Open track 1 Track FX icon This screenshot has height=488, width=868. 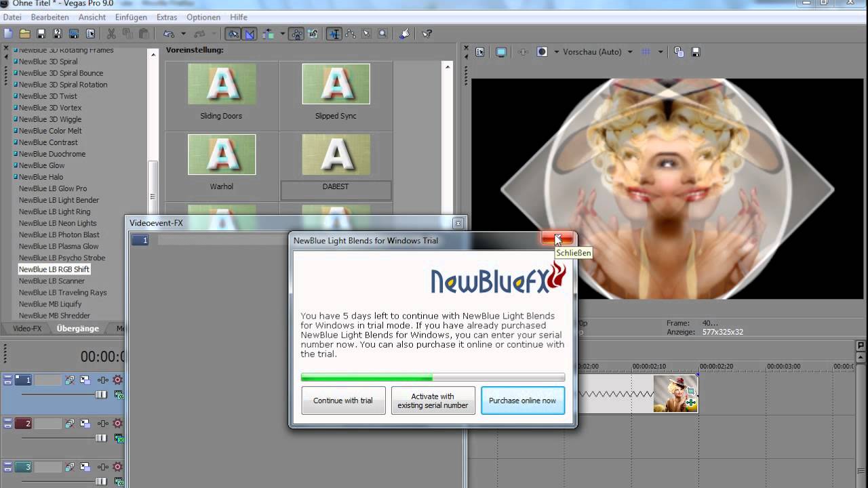(x=103, y=380)
